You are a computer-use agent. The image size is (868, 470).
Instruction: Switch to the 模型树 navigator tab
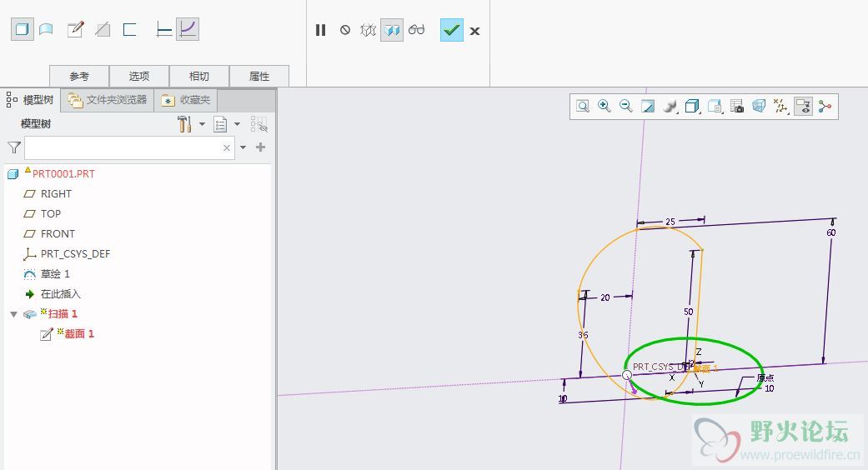(31, 100)
